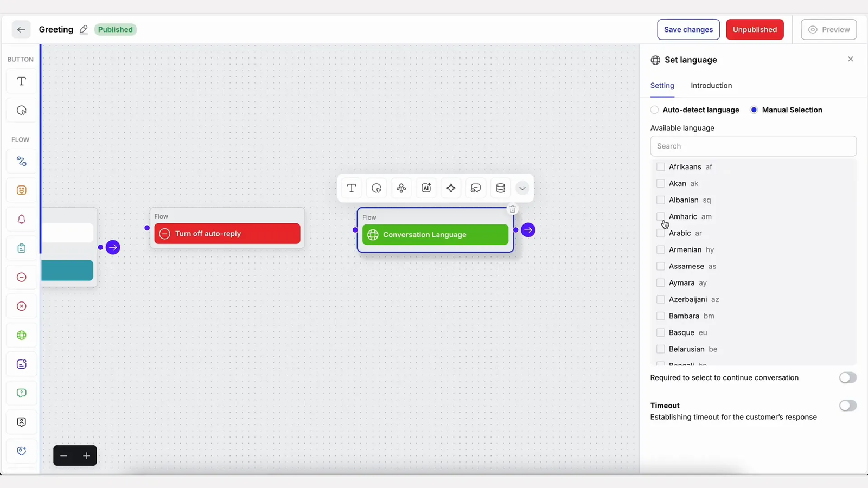Select Manual Selection radio option

tap(754, 110)
